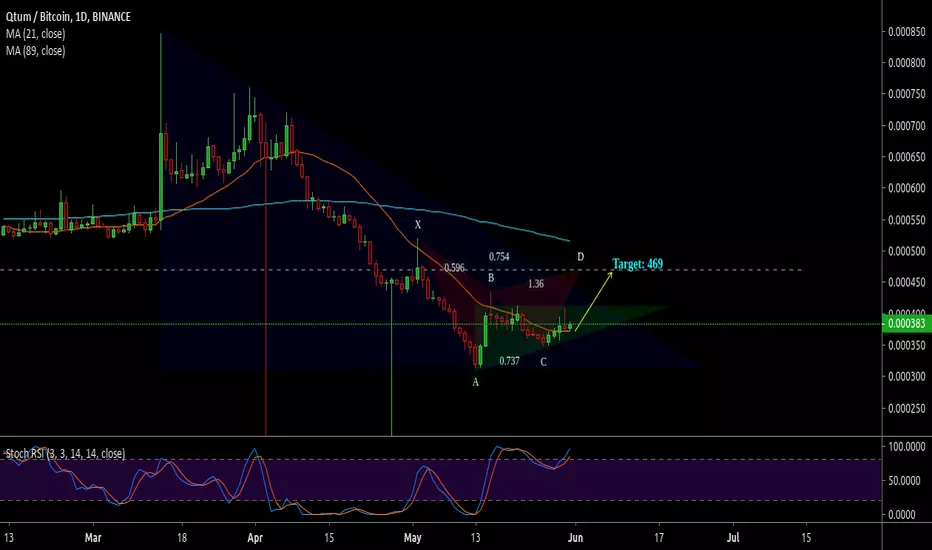Viewport: 932px width, 550px height.
Task: Select the harmonic pattern point B label
Action: pyautogui.click(x=491, y=278)
